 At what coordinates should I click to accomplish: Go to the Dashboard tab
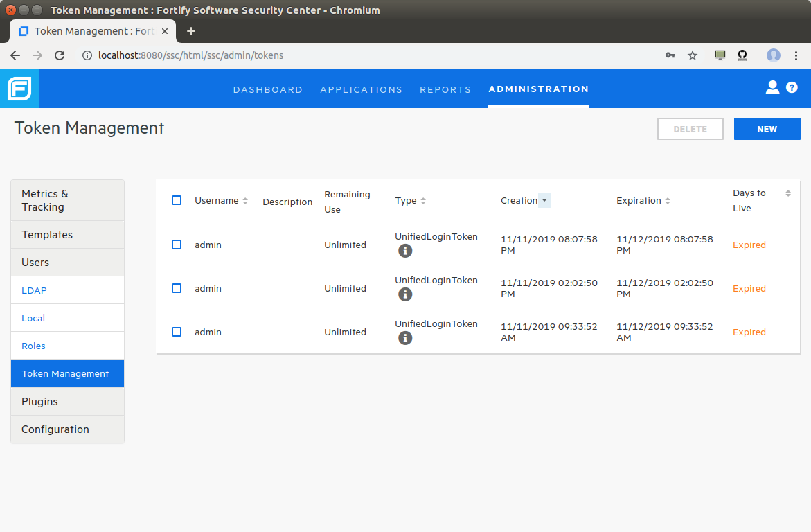click(x=268, y=89)
